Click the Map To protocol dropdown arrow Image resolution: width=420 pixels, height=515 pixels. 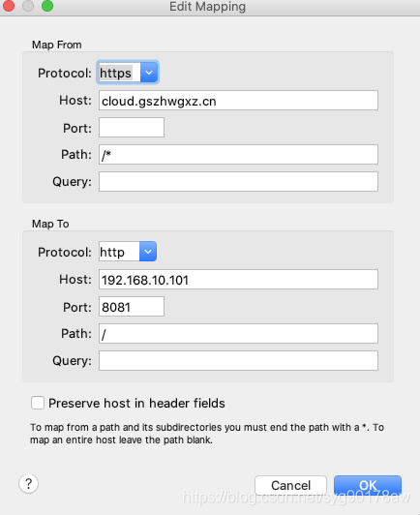(x=148, y=252)
